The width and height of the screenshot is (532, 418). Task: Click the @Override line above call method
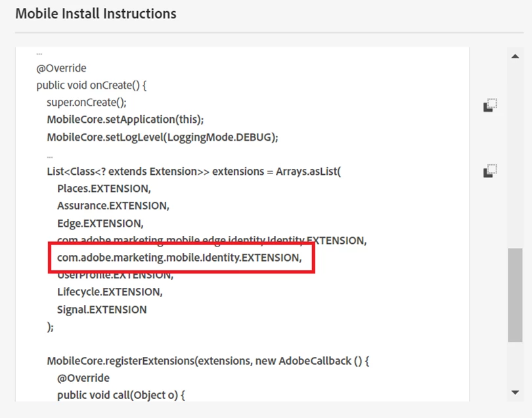pos(83,378)
